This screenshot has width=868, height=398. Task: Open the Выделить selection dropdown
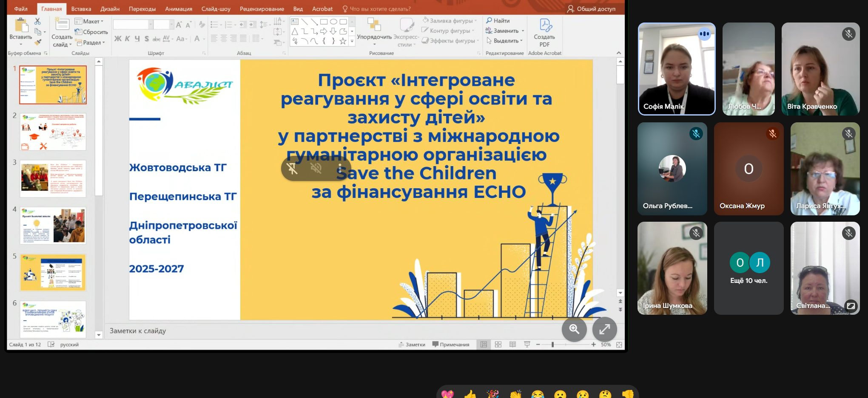click(x=505, y=41)
